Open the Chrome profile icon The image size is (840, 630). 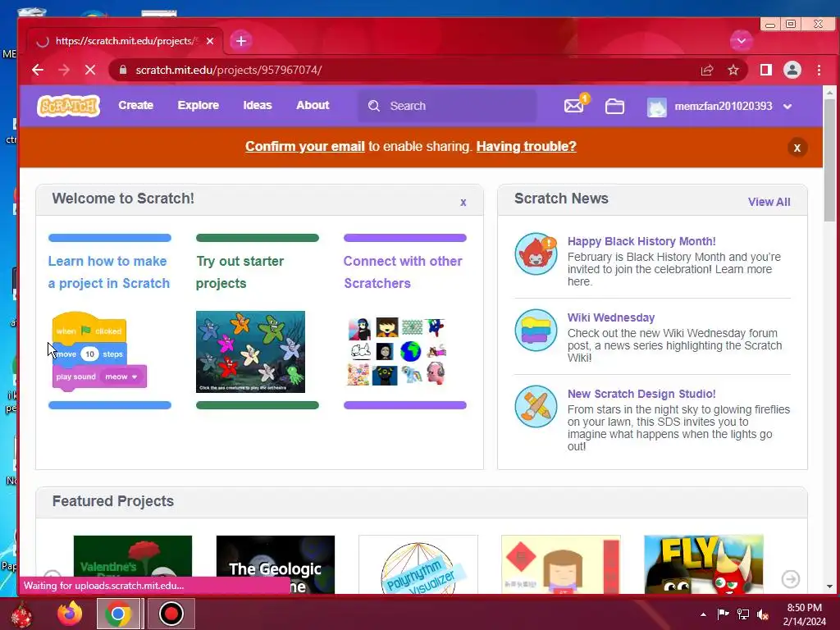(792, 70)
